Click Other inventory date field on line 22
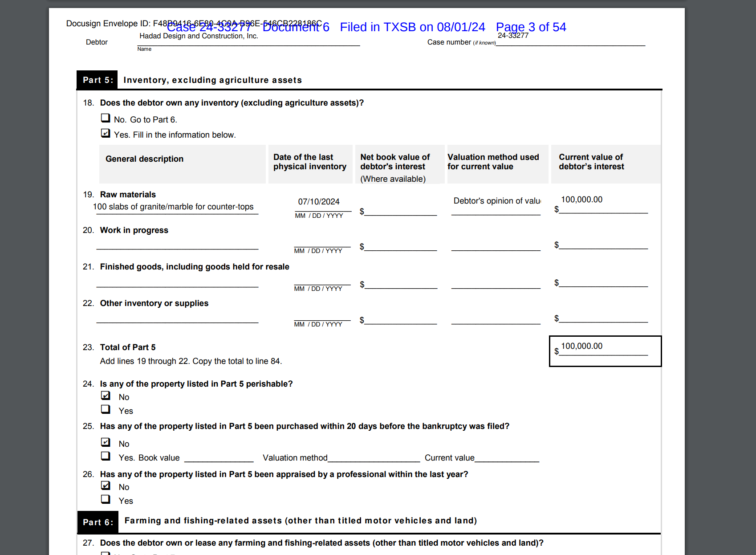 pyautogui.click(x=322, y=315)
